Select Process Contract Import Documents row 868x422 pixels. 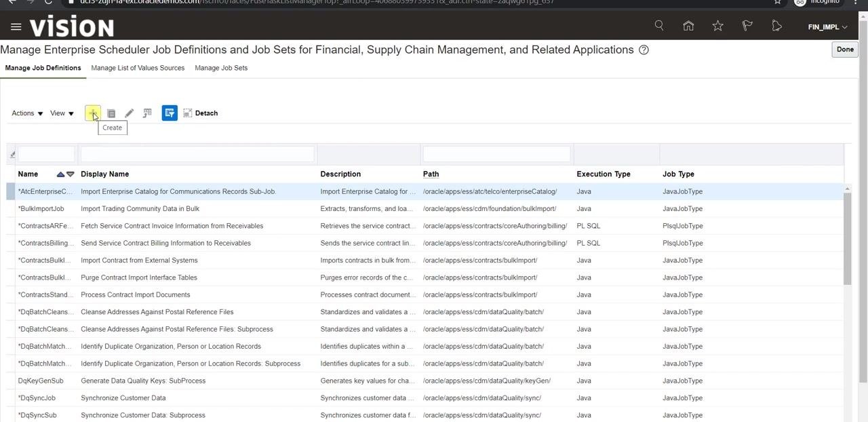426,294
